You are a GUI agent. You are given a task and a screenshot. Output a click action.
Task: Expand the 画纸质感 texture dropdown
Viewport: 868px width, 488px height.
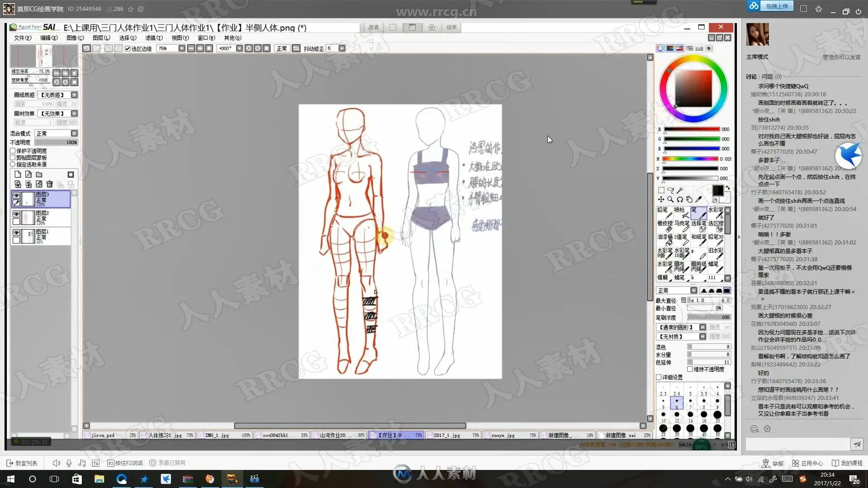pos(74,95)
